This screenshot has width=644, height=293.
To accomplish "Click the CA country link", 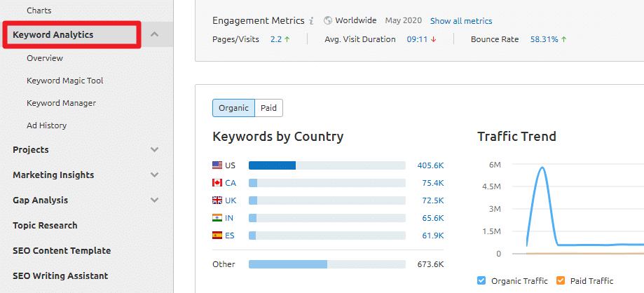I will [231, 183].
